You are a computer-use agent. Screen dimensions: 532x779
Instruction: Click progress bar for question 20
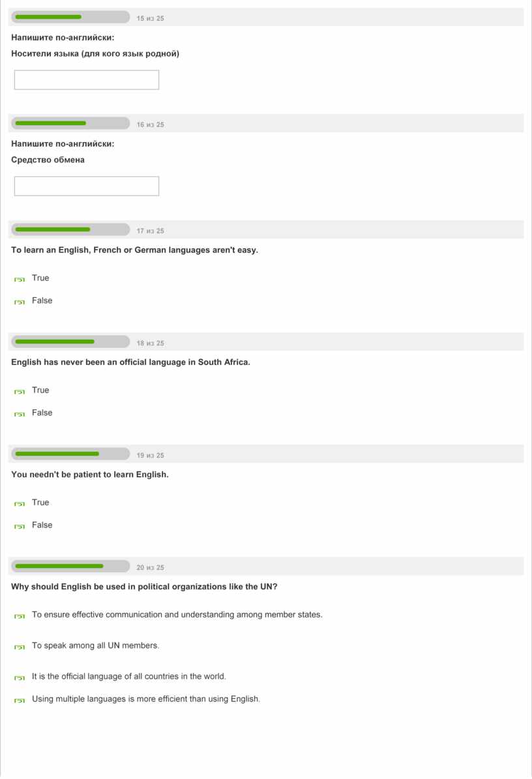point(70,566)
